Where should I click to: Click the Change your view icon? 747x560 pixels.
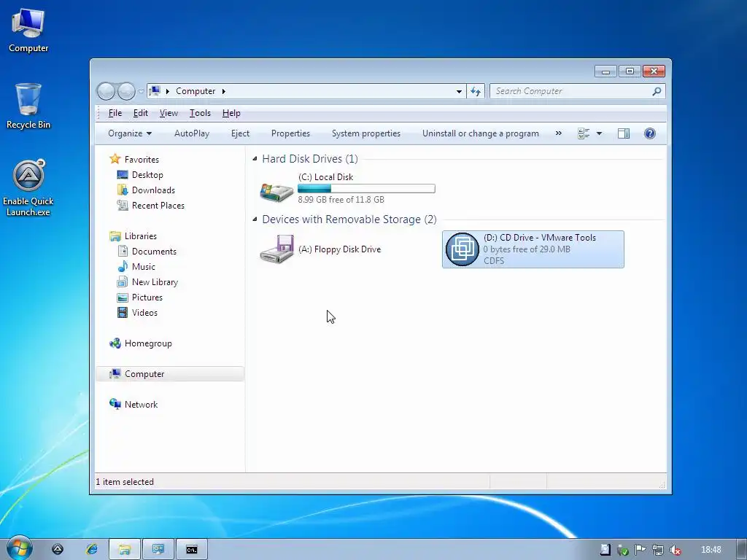coord(584,133)
